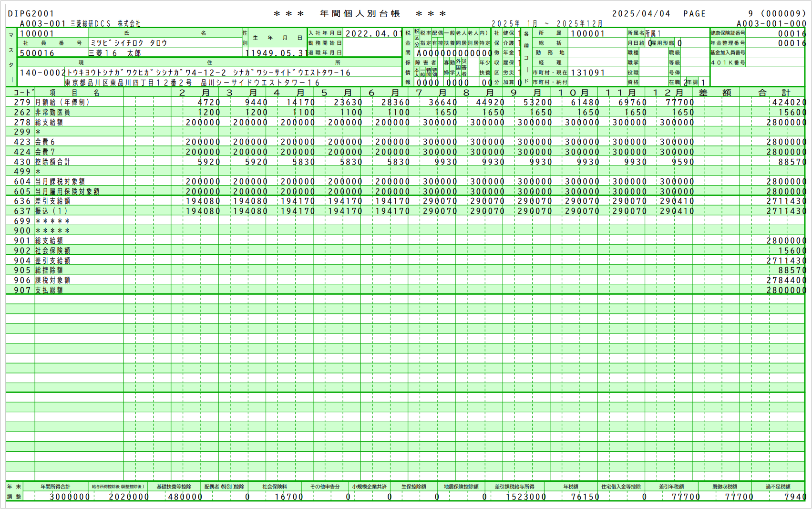Select the title 年間個人別台帳
812x509 pixels.
pyautogui.click(x=360, y=14)
